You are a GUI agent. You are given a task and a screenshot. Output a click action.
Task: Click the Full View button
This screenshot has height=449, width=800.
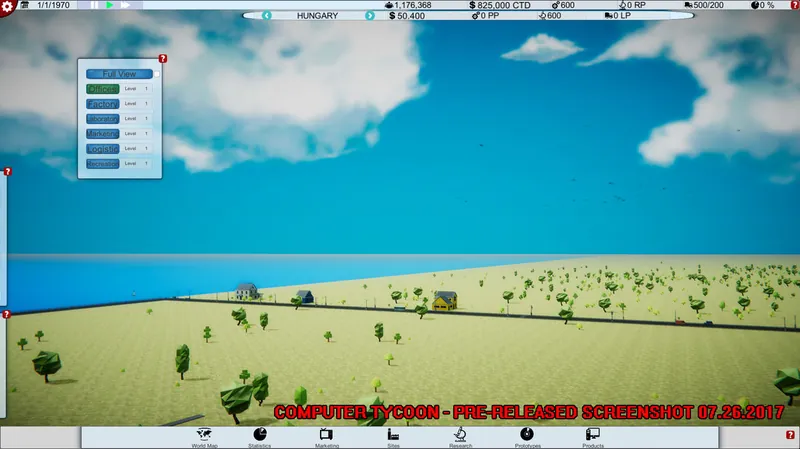[x=119, y=74]
